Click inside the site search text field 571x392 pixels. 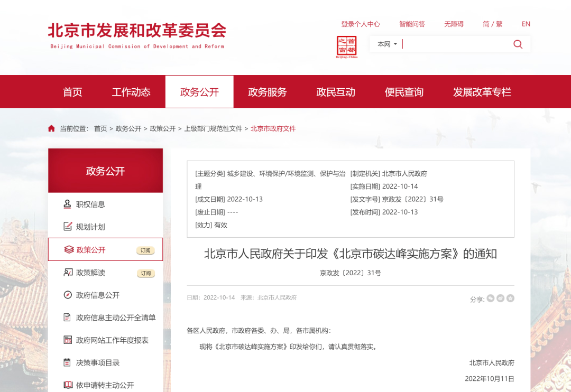click(x=455, y=44)
